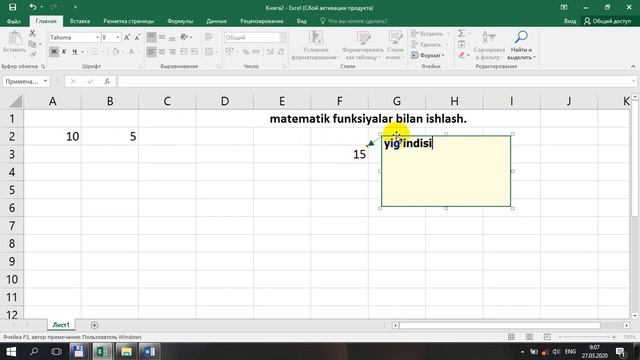The width and height of the screenshot is (640, 360).
Task: Collapse the ribbon with the chevron
Action: (633, 66)
